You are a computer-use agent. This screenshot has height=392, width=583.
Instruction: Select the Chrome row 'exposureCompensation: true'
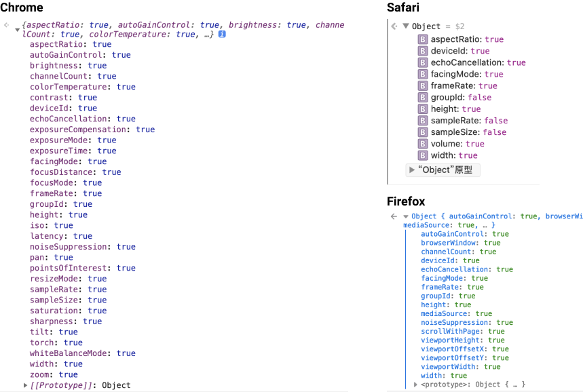92,130
